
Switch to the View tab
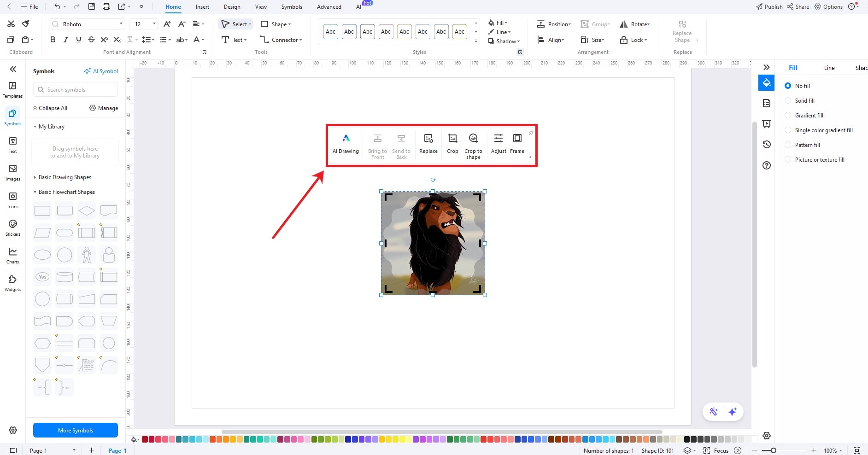coord(261,6)
